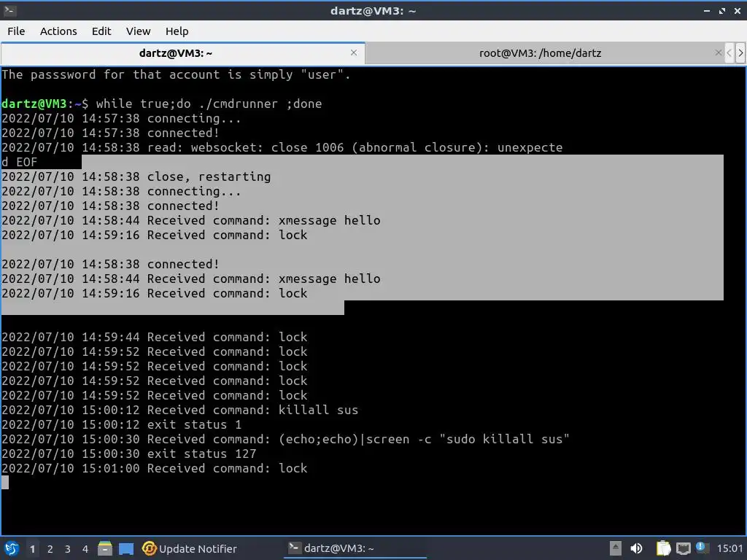Click the 'exit status 1' line

122,425
